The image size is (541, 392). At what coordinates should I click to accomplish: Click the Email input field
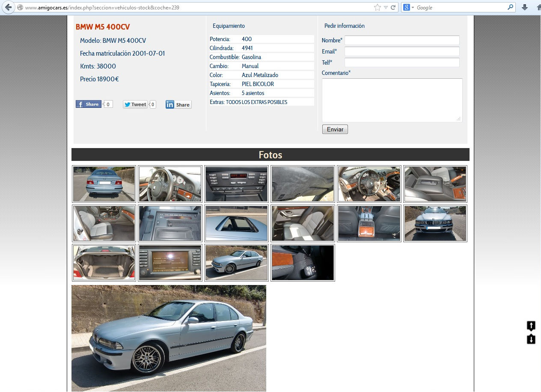pos(402,51)
